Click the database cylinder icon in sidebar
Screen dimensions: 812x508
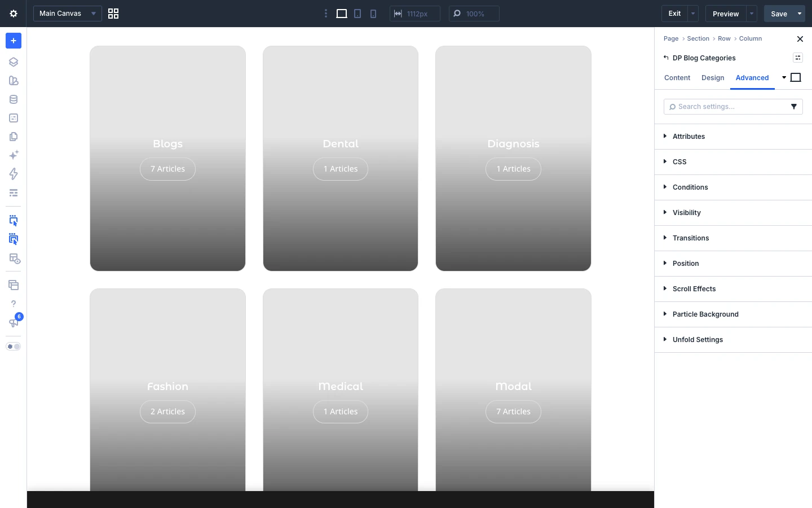[x=14, y=99]
